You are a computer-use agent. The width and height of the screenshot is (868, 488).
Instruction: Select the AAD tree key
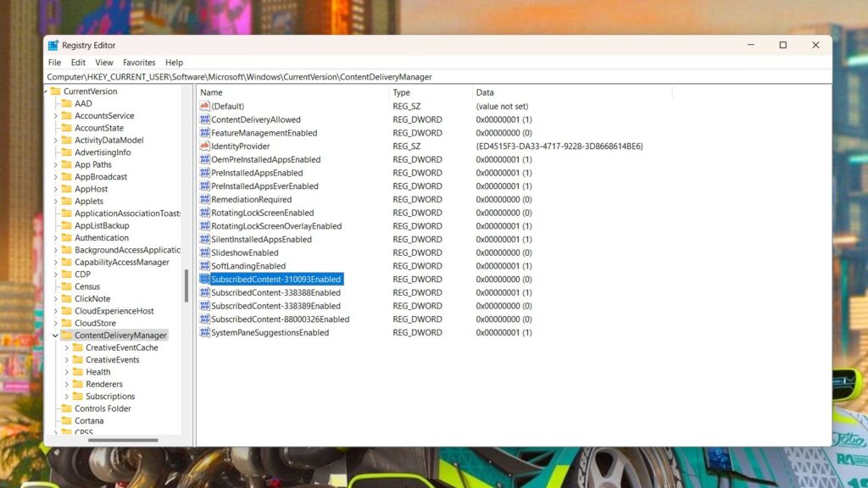point(83,103)
